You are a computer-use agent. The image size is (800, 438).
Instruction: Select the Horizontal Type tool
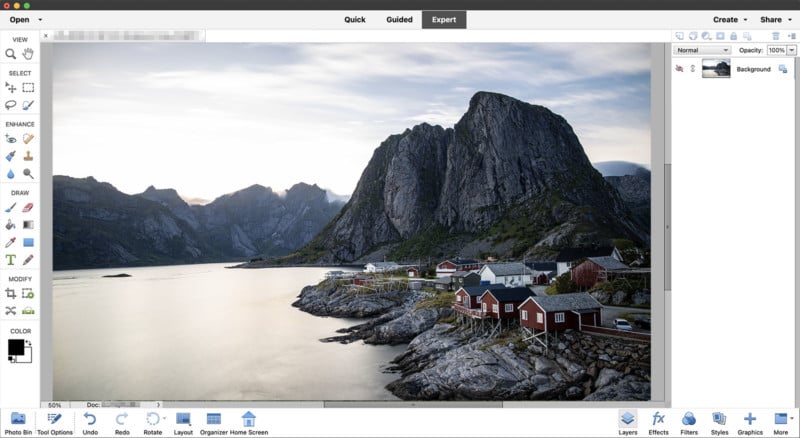click(10, 260)
